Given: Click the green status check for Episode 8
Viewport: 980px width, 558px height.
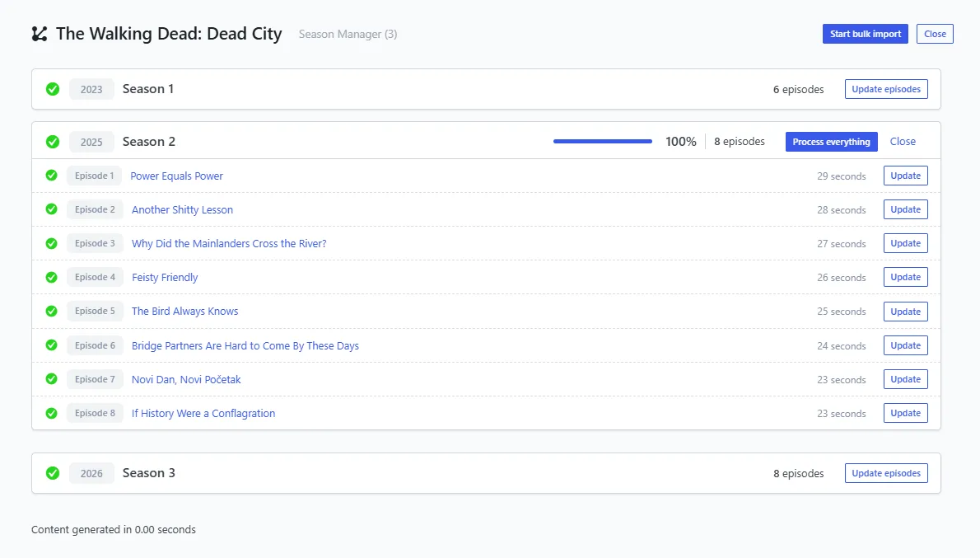Looking at the screenshot, I should click(x=51, y=413).
